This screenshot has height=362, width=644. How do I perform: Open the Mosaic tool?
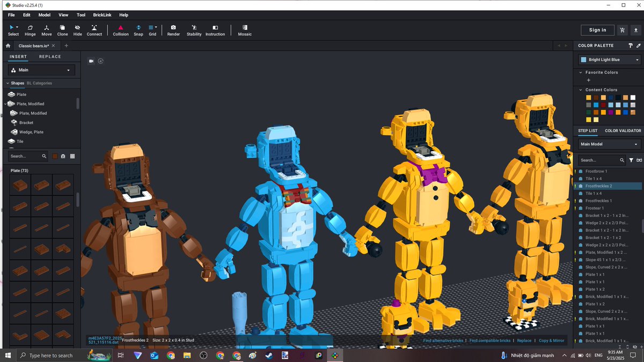[x=245, y=30]
